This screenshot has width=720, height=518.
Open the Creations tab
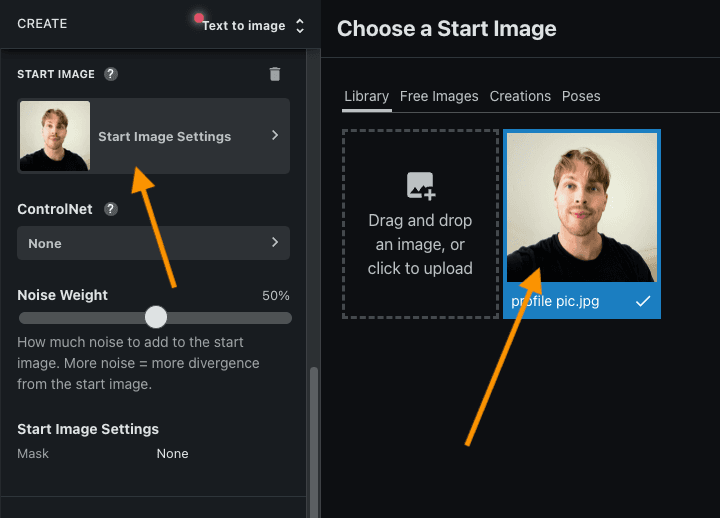pos(520,96)
